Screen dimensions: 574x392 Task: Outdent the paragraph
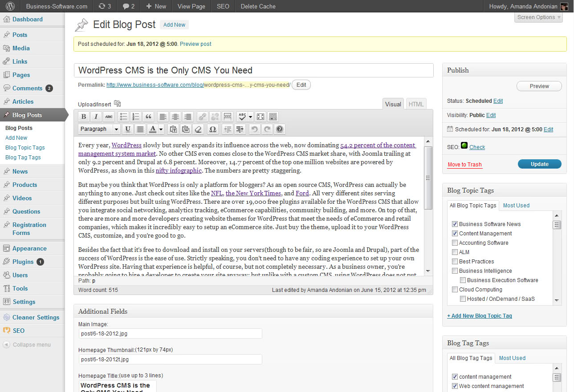(x=228, y=129)
